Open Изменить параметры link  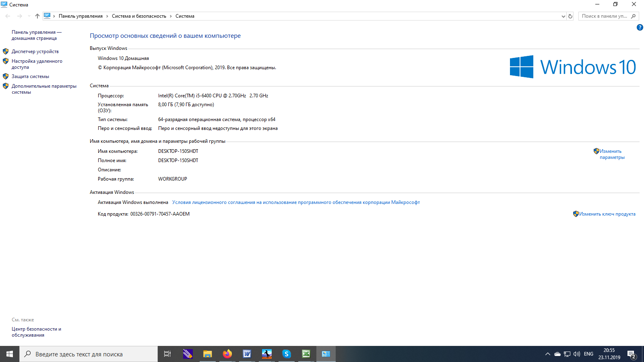click(x=612, y=154)
